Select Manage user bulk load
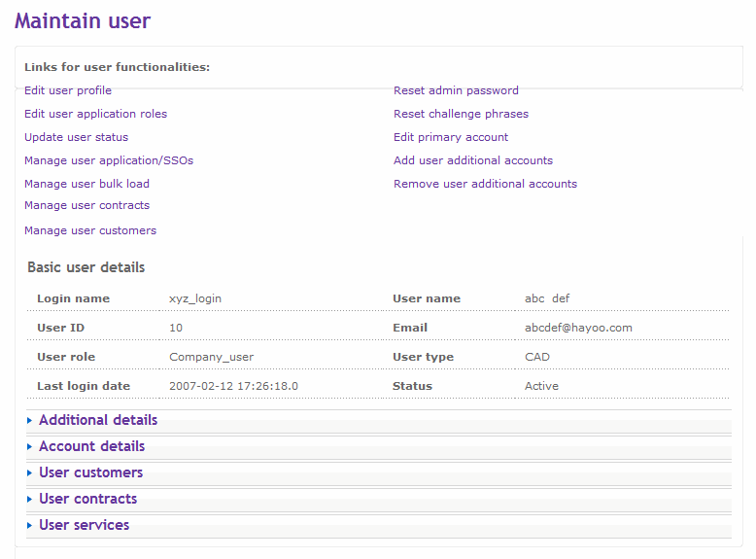Image resolution: width=756 pixels, height=559 pixels. 86,184
